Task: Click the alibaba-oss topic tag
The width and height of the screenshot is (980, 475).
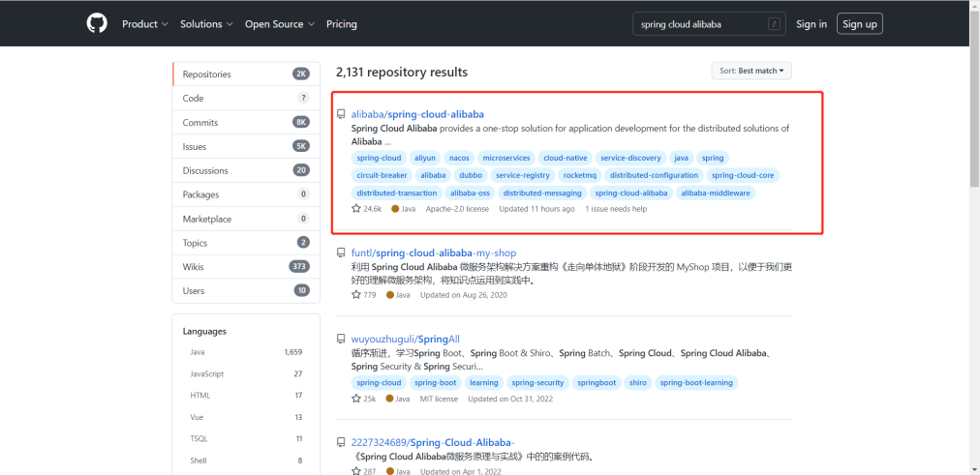Action: click(470, 193)
